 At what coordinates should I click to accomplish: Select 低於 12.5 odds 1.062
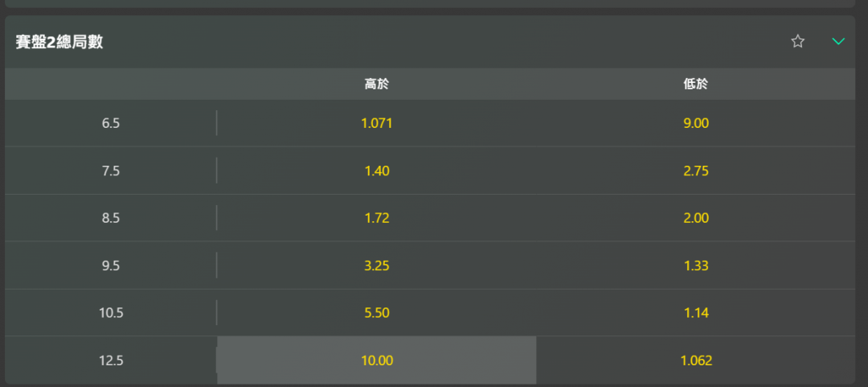point(696,360)
